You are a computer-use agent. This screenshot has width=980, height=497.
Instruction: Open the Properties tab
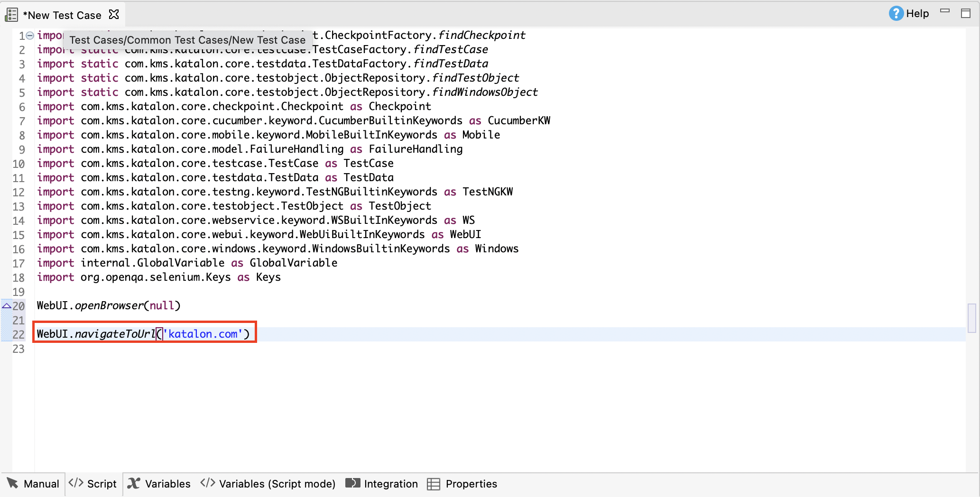[472, 483]
